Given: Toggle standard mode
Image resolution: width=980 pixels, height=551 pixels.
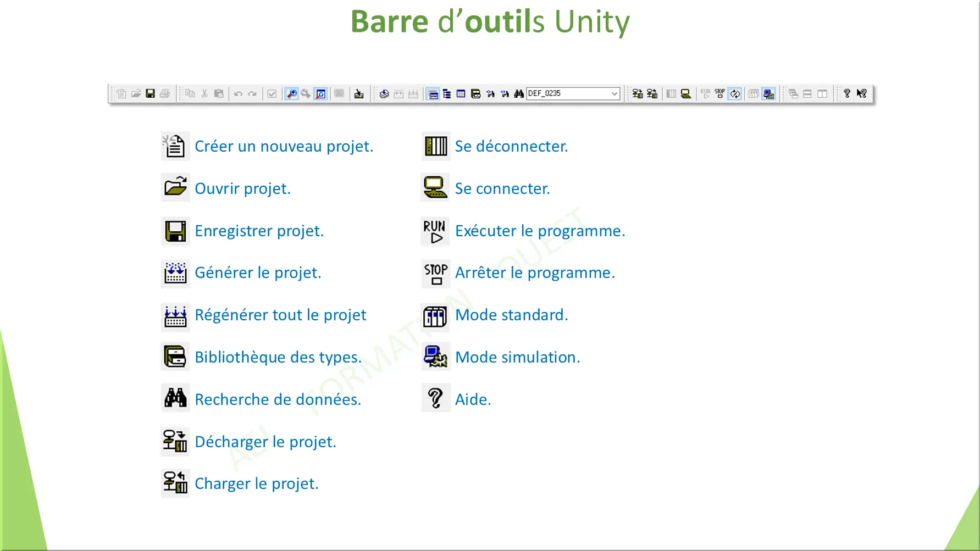Looking at the screenshot, I should (754, 93).
